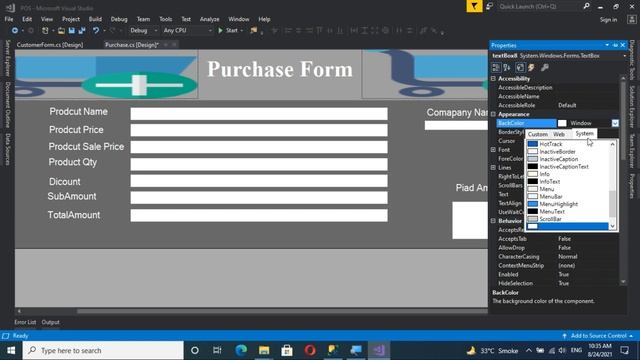Click the Windows Start button

[11, 350]
